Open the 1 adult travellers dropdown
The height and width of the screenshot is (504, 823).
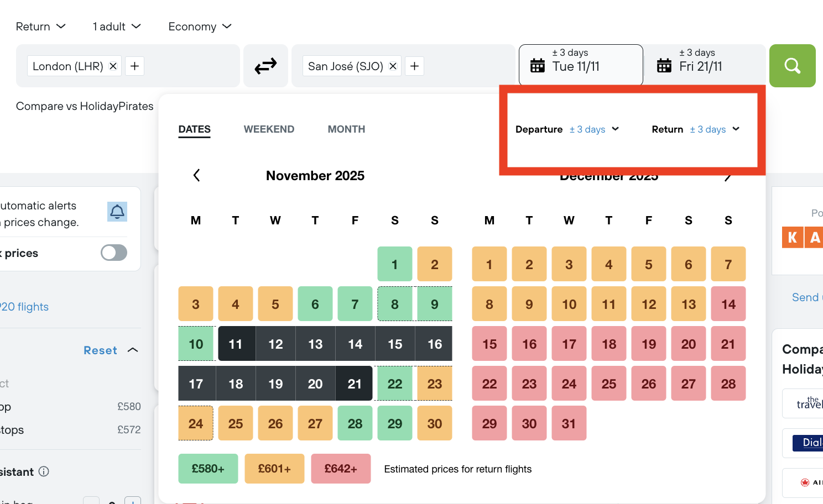117,27
